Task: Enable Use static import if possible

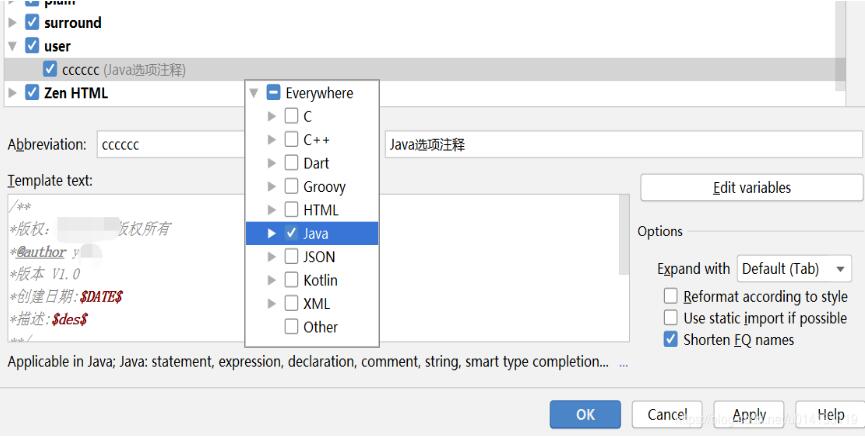Action: click(x=671, y=318)
